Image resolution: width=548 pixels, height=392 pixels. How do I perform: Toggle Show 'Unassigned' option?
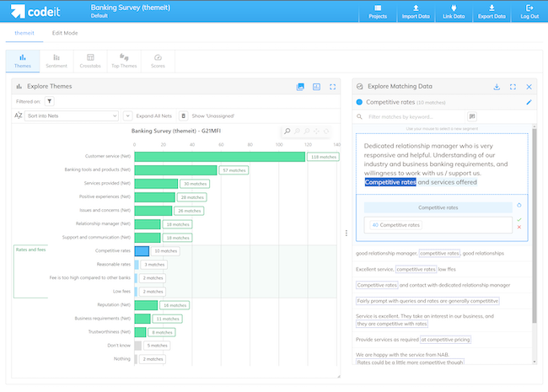coord(185,115)
